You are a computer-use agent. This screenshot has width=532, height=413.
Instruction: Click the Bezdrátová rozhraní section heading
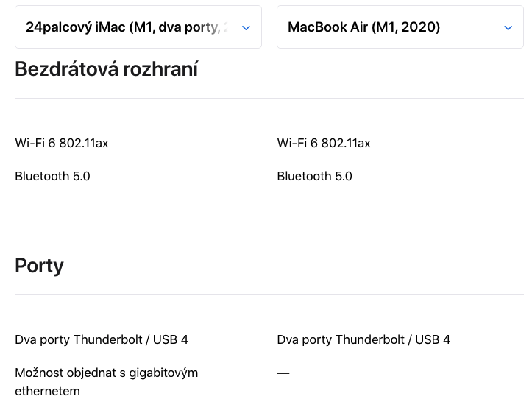(107, 70)
